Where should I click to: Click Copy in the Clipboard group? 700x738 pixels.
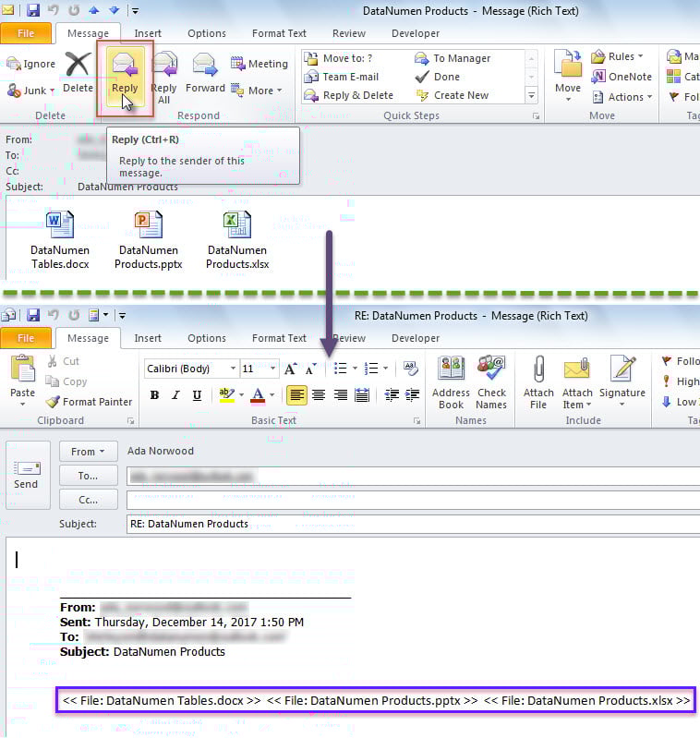point(66,381)
